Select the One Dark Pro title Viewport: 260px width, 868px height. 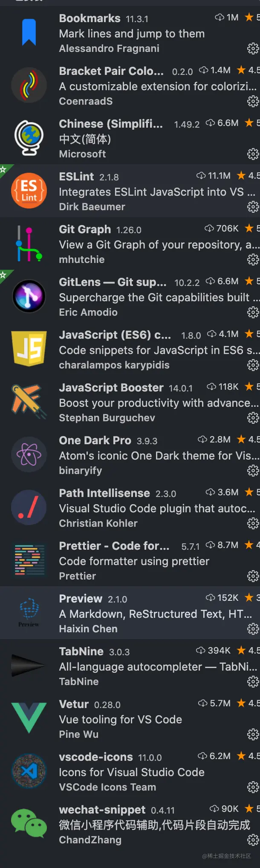(x=95, y=440)
